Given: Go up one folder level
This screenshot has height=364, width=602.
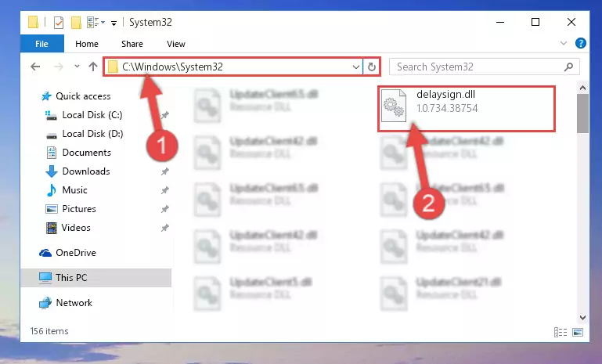Looking at the screenshot, I should pyautogui.click(x=93, y=67).
